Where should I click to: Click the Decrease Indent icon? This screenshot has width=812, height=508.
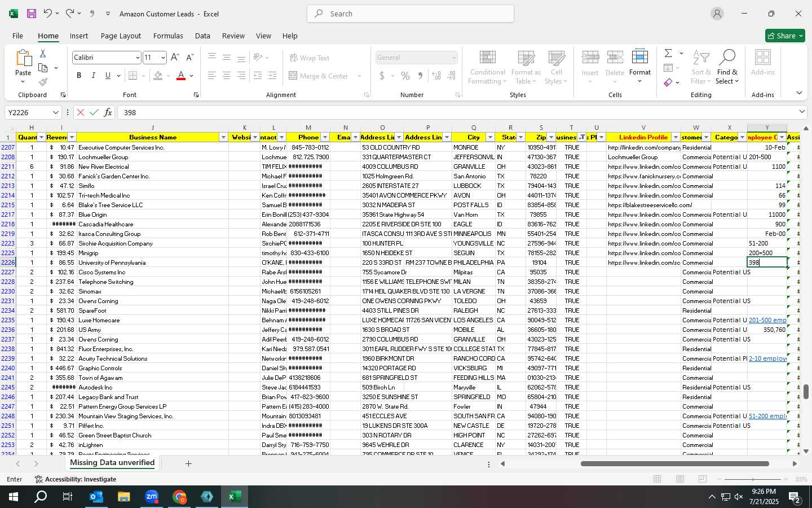pyautogui.click(x=258, y=76)
